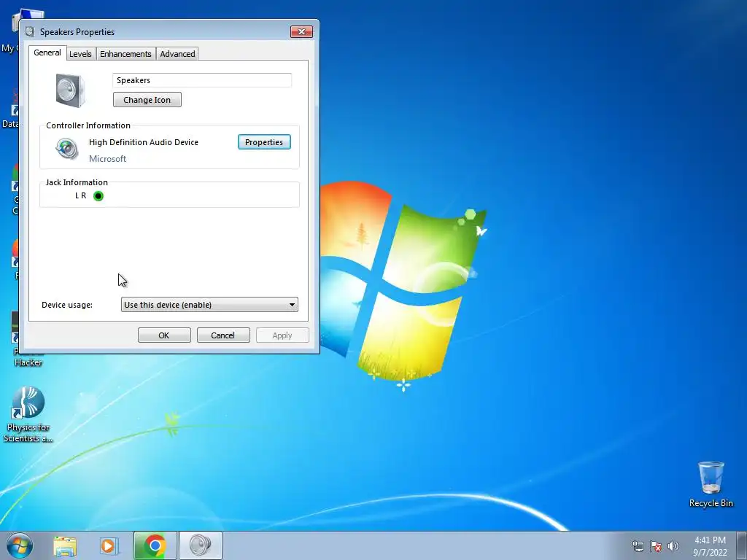The height and width of the screenshot is (560, 747).
Task: Open Windows Explorer from taskbar
Action: click(65, 545)
